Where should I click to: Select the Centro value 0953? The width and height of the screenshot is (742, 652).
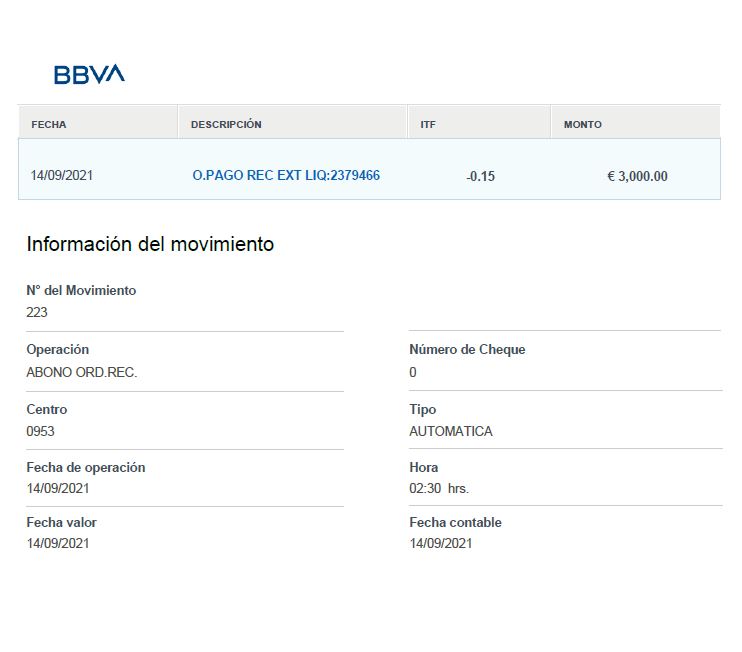pos(40,432)
